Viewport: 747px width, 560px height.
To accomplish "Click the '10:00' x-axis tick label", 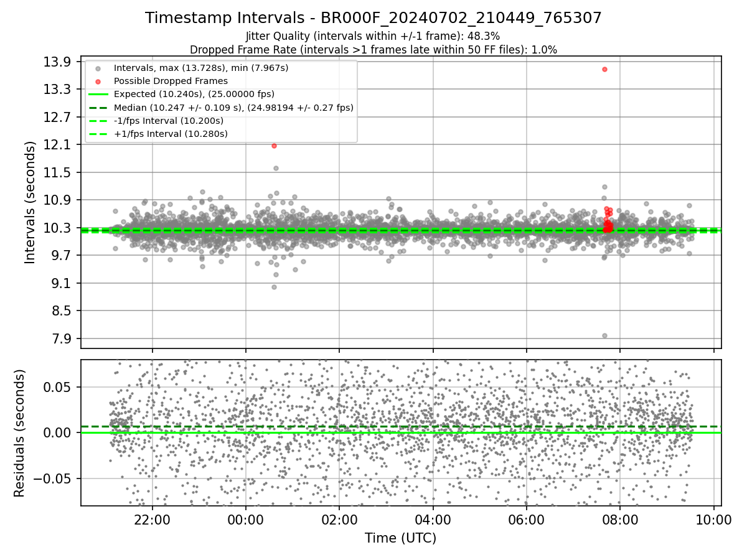I will [x=713, y=519].
